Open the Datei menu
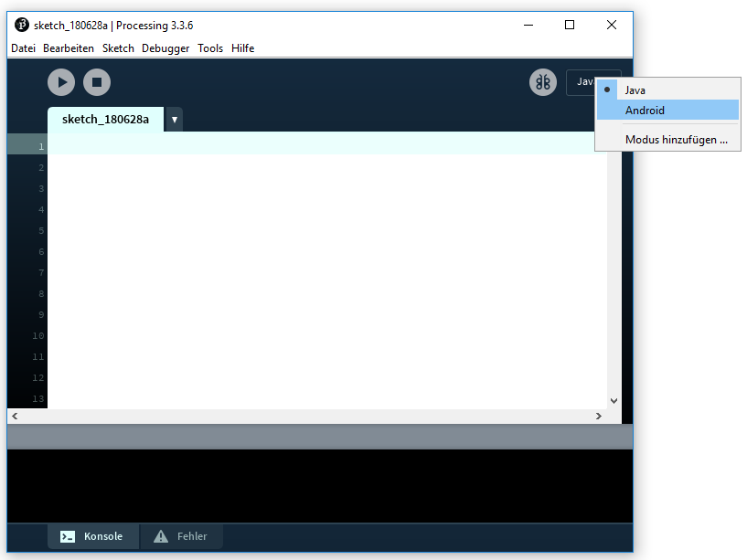The height and width of the screenshot is (560, 747). [x=24, y=48]
